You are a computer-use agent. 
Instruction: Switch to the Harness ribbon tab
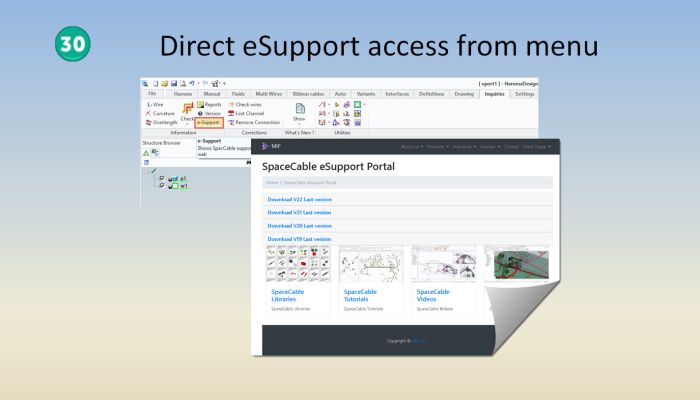181,93
